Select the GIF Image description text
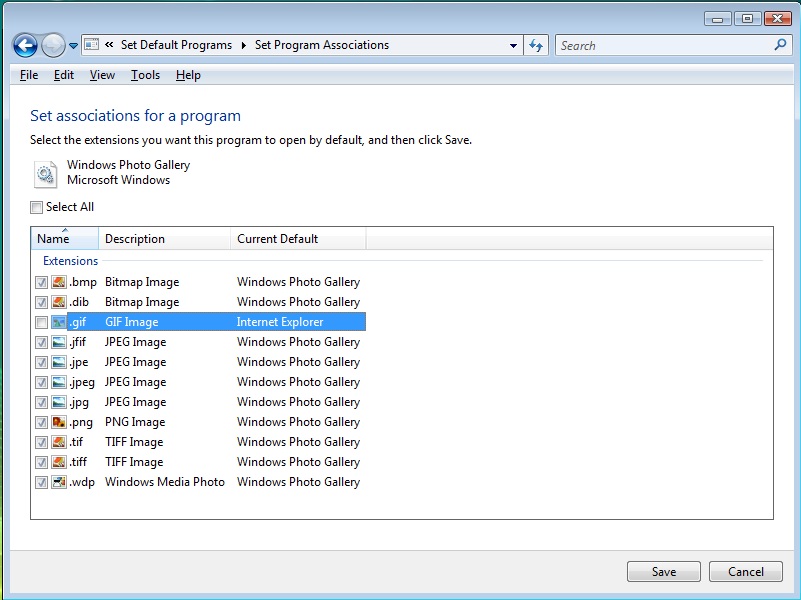The image size is (801, 600). point(131,322)
